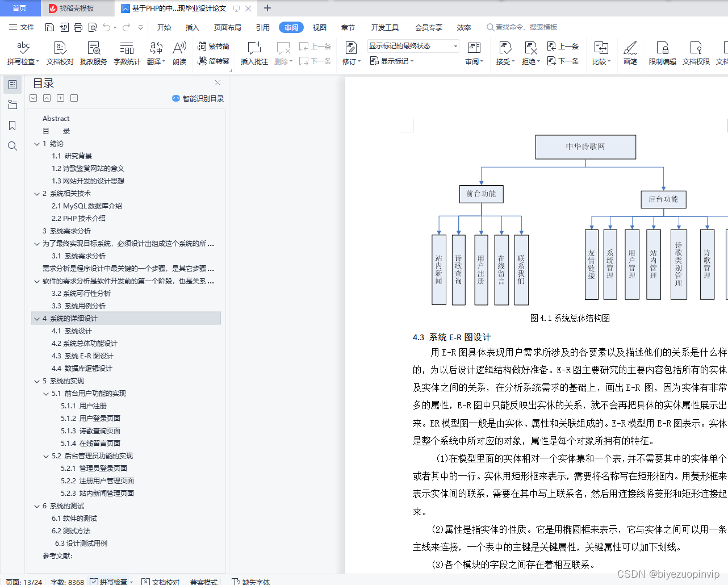
Task: Click the Translate (翻译) icon
Action: point(156,53)
